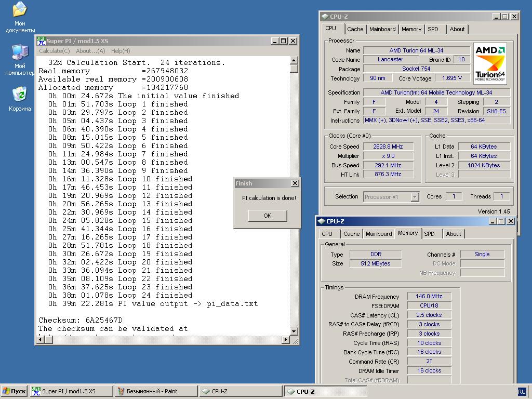Click Super PI horizontal scroll right arrow

tap(286, 339)
